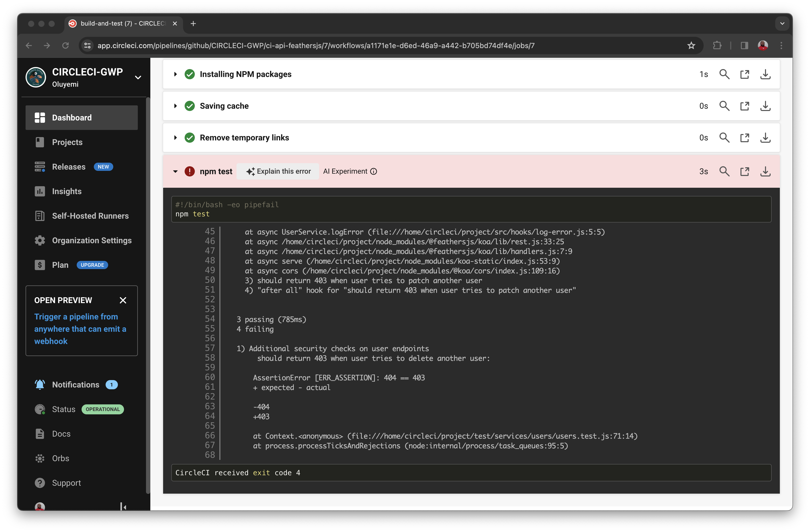This screenshot has width=810, height=532.
Task: Open Saving cache output in new tab
Action: point(745,106)
